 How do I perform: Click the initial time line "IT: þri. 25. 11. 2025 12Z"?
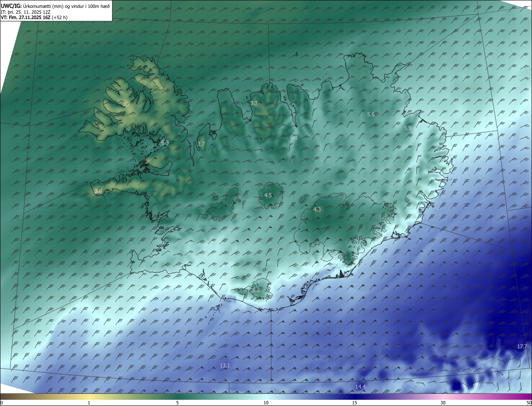click(x=26, y=12)
